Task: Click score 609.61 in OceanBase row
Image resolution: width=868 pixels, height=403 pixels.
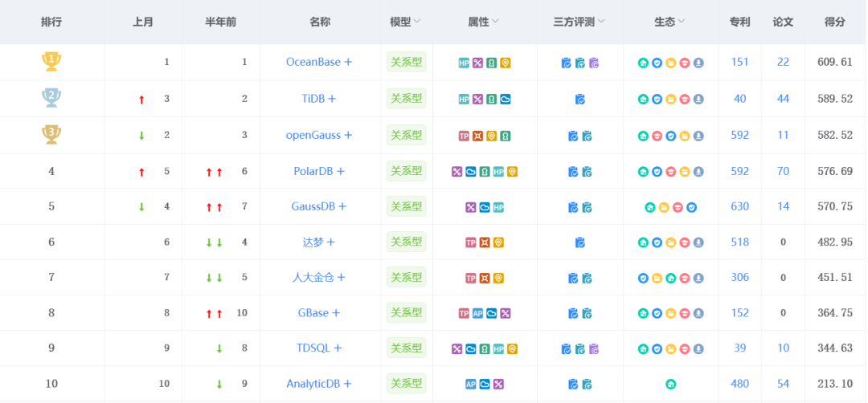Action: point(835,62)
